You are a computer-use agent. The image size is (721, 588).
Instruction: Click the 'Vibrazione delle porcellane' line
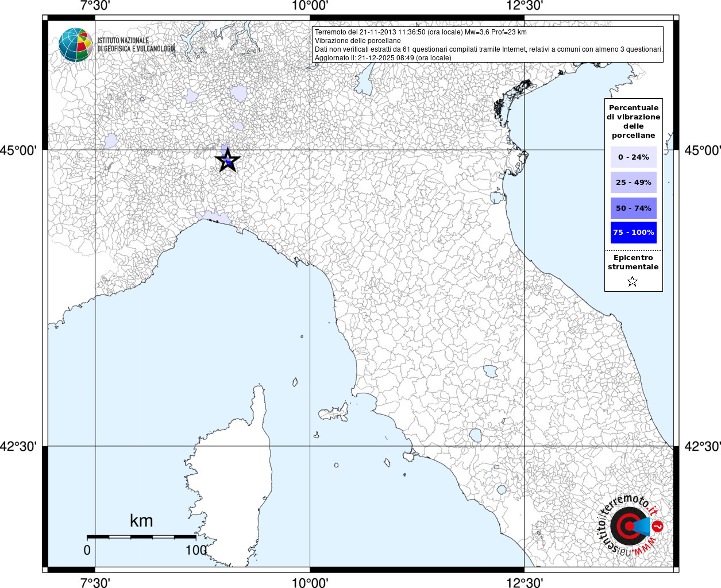pyautogui.click(x=358, y=41)
